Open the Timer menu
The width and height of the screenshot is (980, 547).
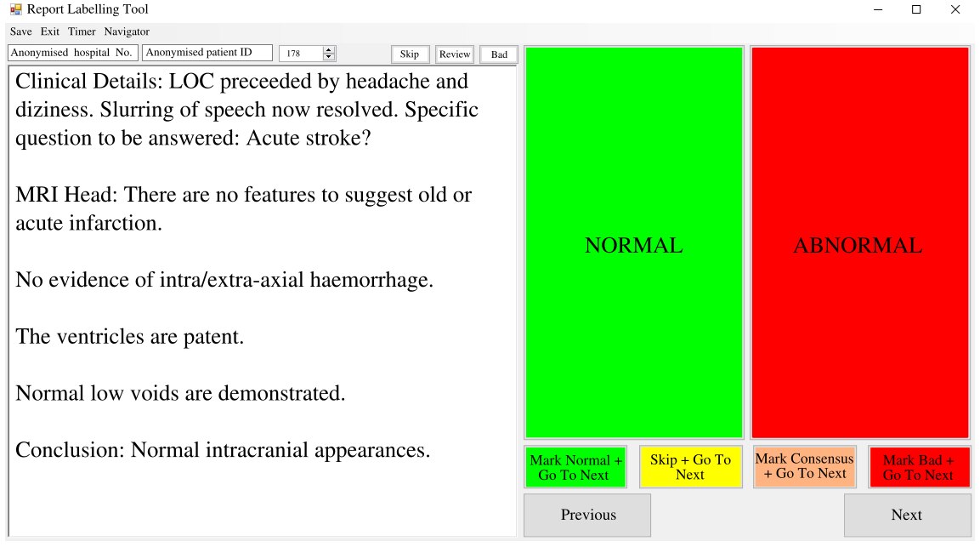[82, 31]
